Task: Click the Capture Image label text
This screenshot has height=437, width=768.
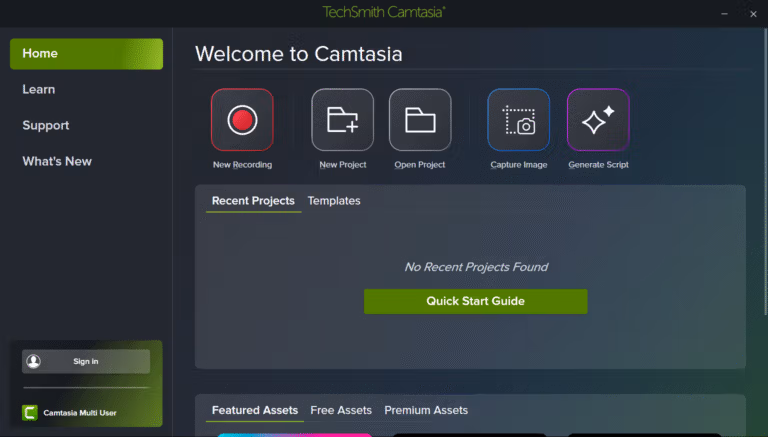Action: pyautogui.click(x=519, y=165)
